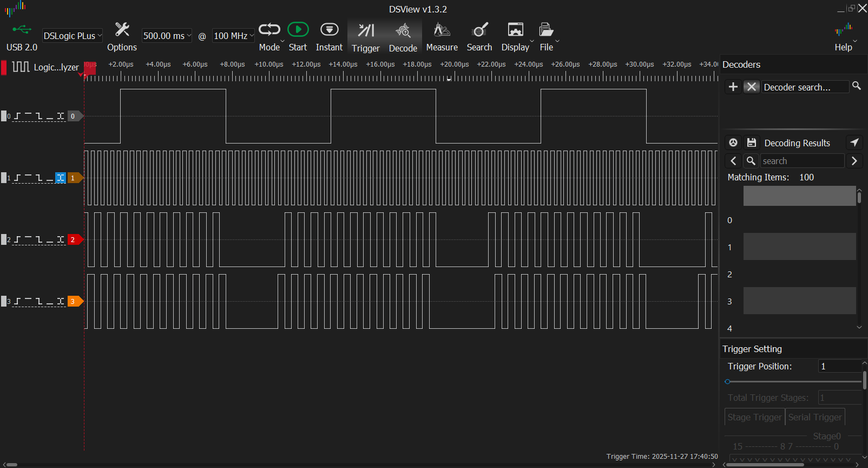This screenshot has height=468, width=868.
Task: Open the Measure tool
Action: (442, 36)
